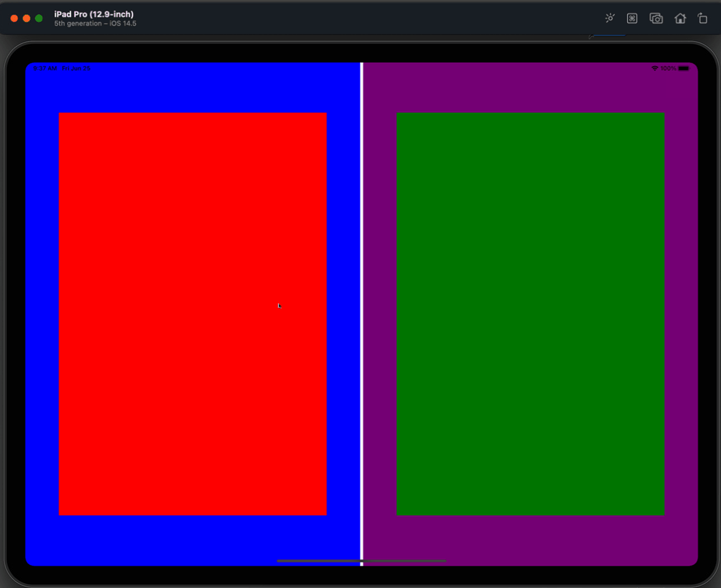The image size is (721, 588).
Task: Click the Wi-Fi icon in the status bar
Action: 654,68
